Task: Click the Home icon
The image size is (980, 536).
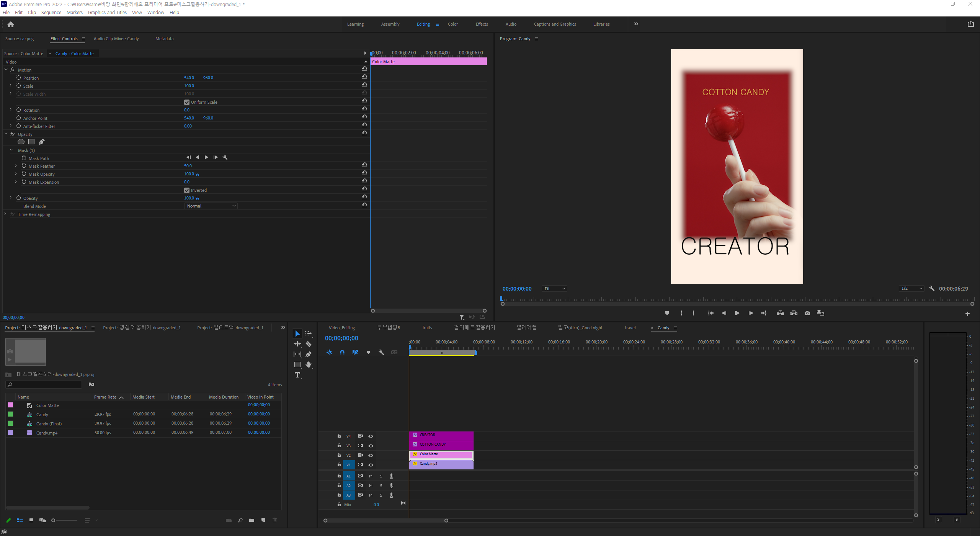Action: tap(11, 25)
